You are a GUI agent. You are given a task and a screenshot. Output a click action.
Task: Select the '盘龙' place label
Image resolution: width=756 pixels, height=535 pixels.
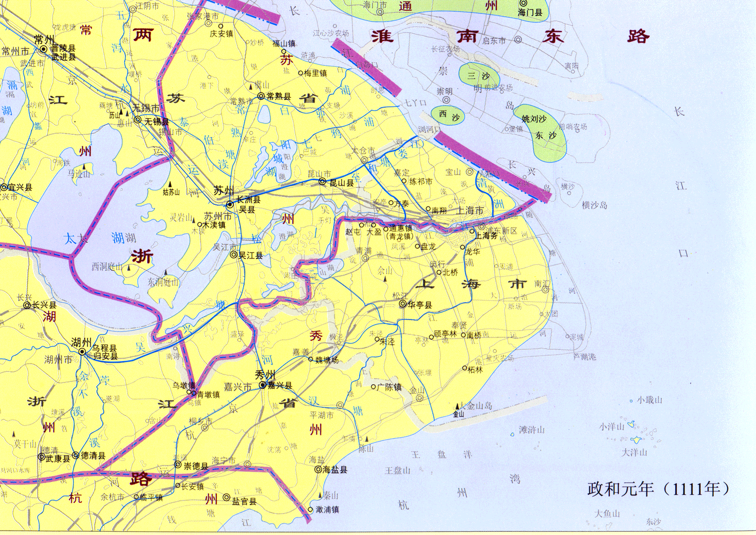tap(428, 247)
